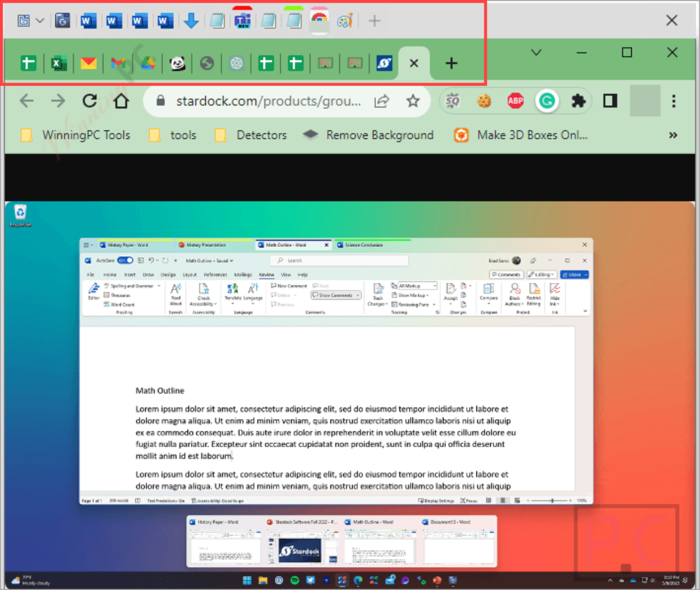Open a new Chrome tab
The image size is (700, 590).
coord(451,63)
